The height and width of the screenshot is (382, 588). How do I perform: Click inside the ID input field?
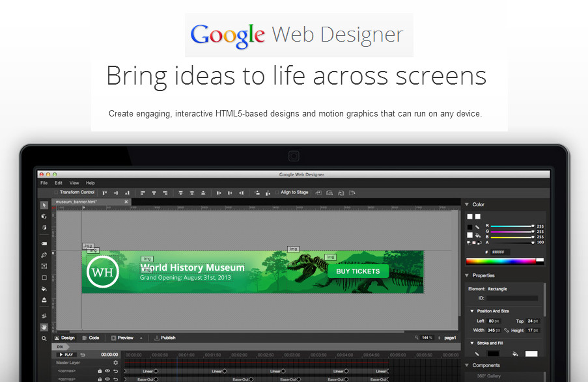point(511,297)
